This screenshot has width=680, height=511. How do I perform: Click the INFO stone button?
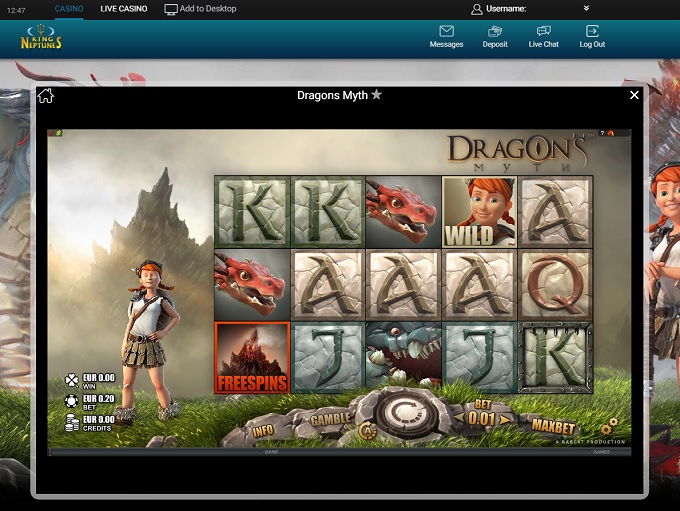(x=263, y=430)
